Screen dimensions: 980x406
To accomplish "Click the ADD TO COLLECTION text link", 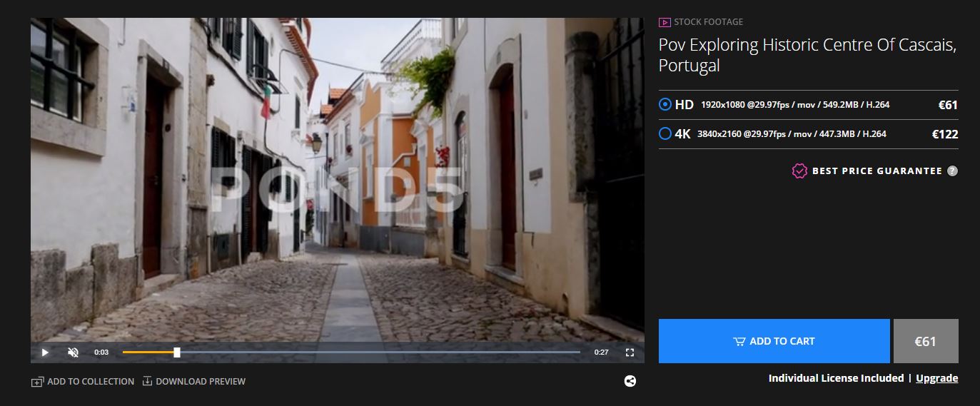I will (91, 382).
